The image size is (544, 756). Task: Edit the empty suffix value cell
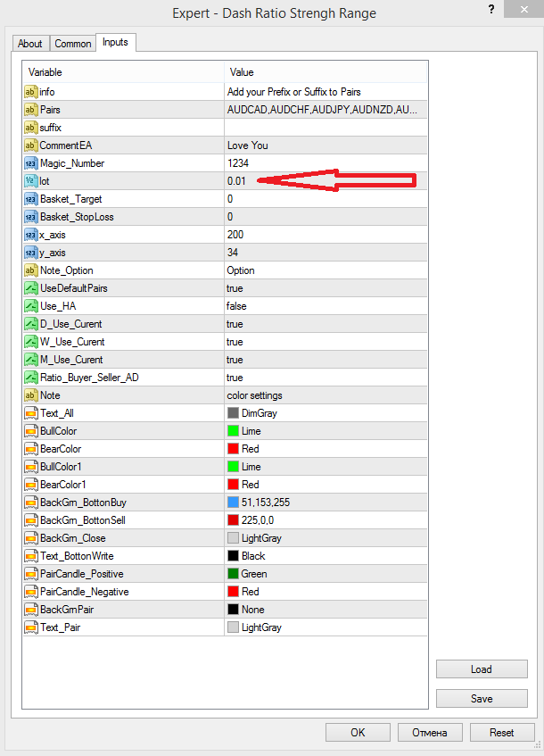point(326,128)
